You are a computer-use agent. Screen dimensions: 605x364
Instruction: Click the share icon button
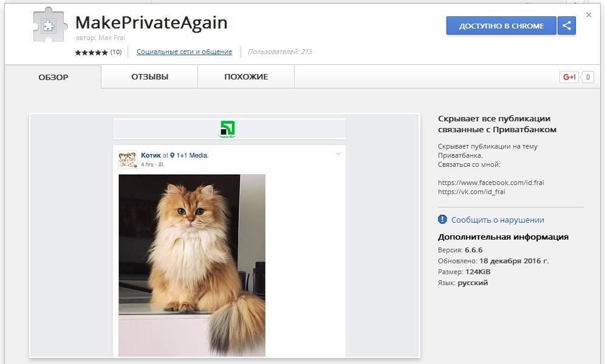[x=567, y=25]
